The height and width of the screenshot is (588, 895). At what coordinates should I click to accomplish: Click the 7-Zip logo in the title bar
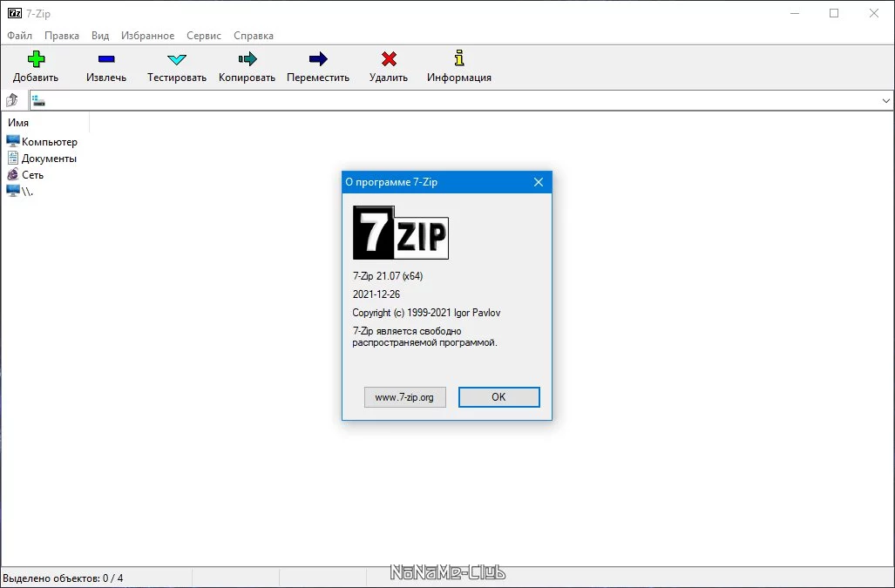14,13
